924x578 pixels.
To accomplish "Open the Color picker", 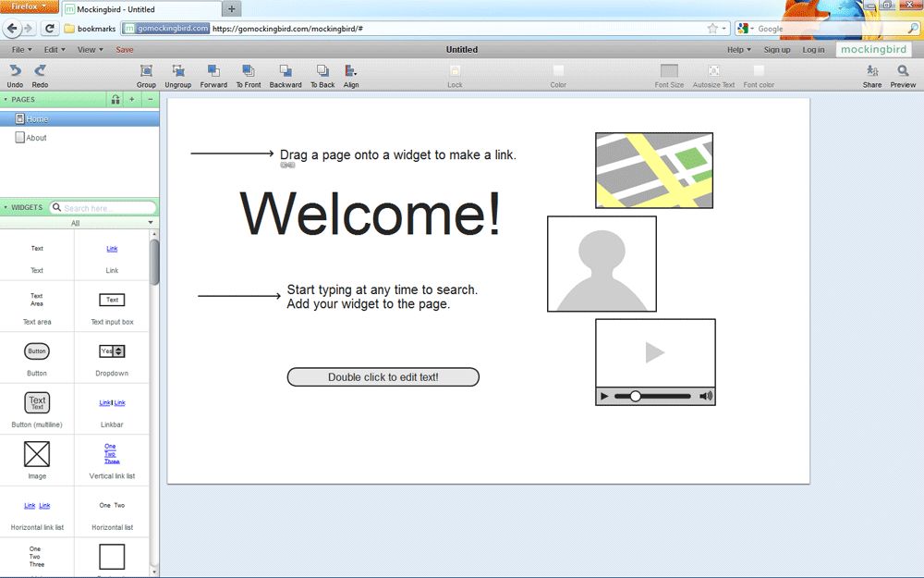I will (558, 71).
